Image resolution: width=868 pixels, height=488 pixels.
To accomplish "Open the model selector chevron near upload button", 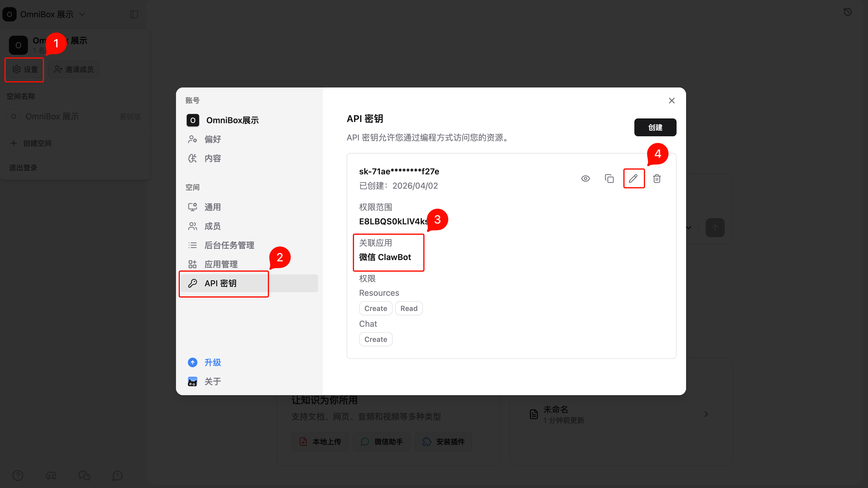I will [x=688, y=228].
